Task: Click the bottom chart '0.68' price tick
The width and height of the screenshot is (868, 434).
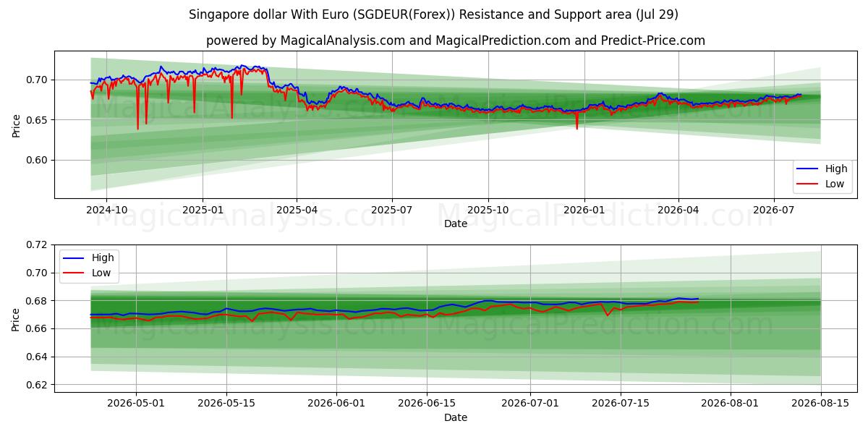Action: pyautogui.click(x=38, y=301)
